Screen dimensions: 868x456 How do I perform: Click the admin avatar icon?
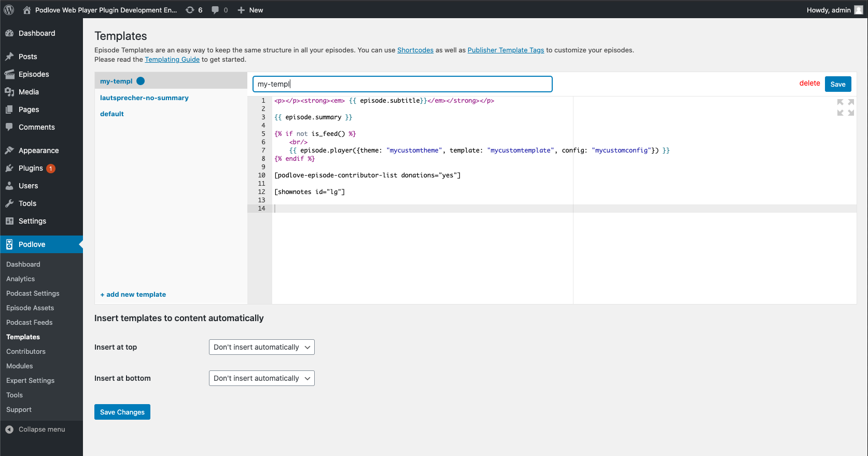point(859,10)
